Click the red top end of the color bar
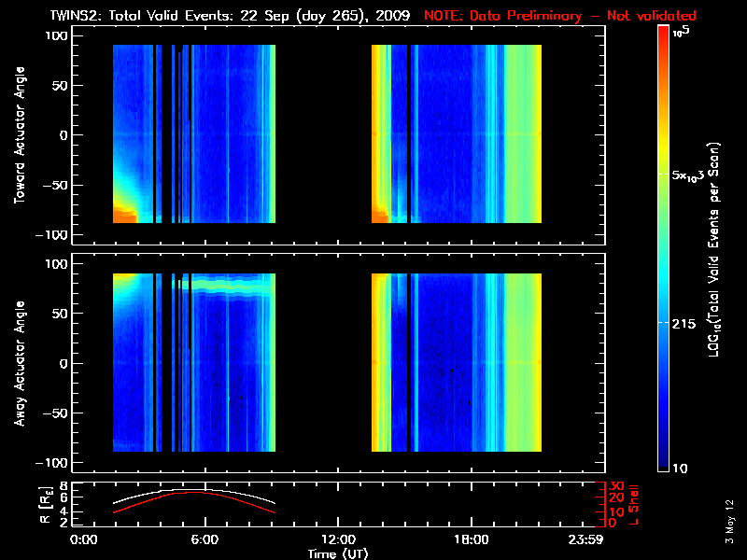747x560 pixels. click(663, 35)
